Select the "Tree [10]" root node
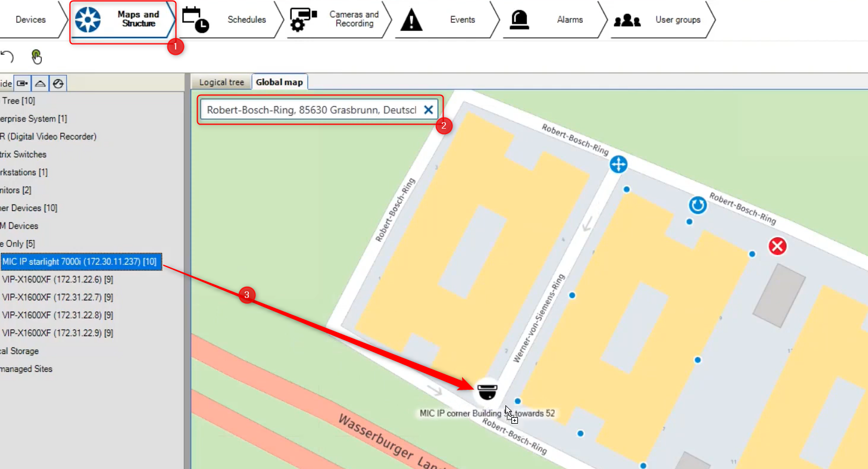This screenshot has height=469, width=868. click(18, 101)
